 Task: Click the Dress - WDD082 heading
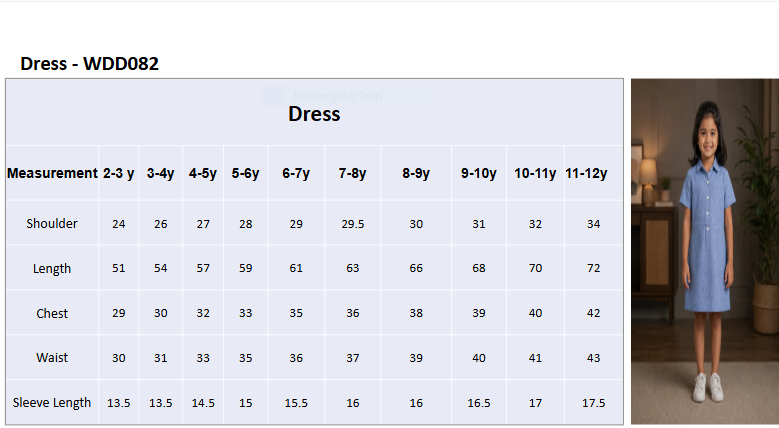[x=89, y=64]
